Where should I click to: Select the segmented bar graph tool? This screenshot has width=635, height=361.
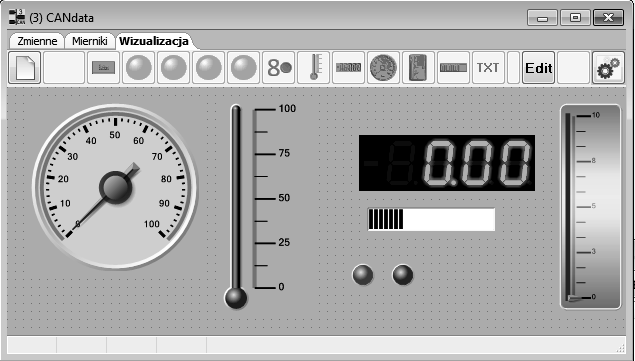point(454,68)
